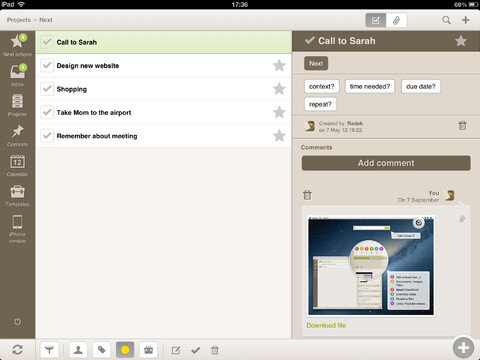
Task: Select the Shopping task title
Action: pyautogui.click(x=72, y=89)
